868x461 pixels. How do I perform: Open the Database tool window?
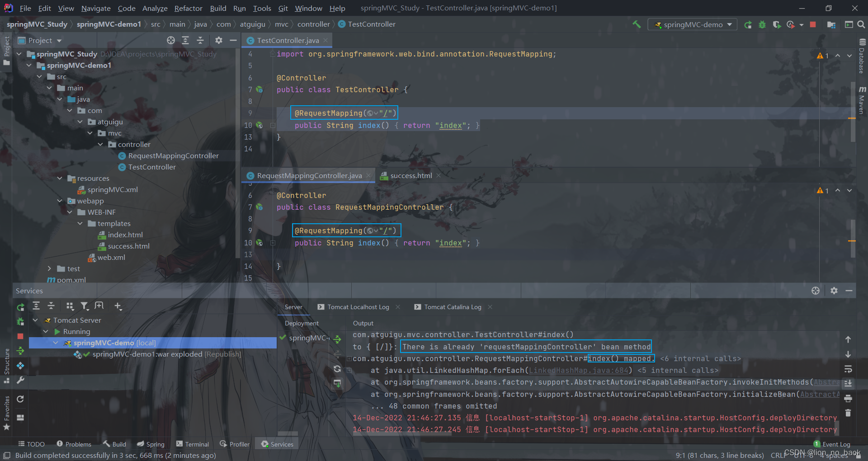(x=862, y=56)
